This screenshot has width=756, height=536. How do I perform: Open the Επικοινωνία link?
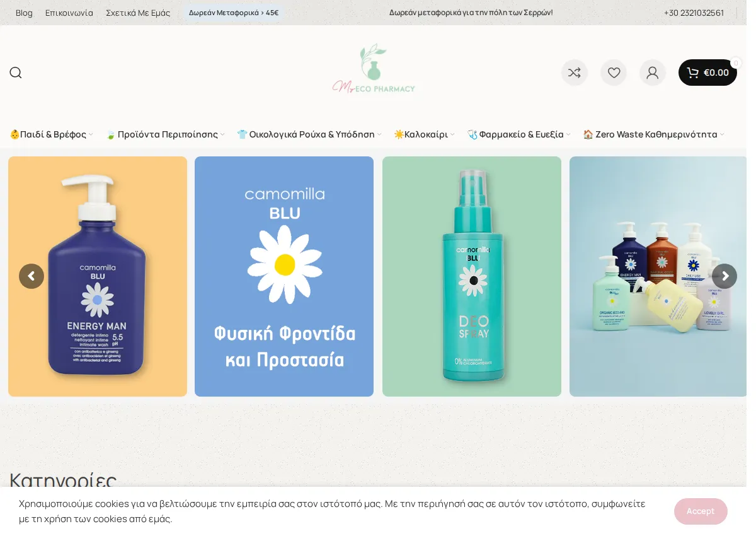69,13
